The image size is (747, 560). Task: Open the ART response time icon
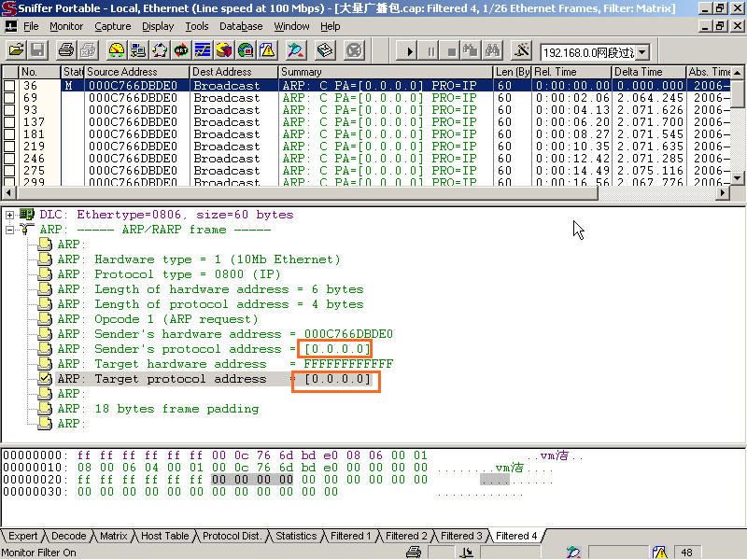point(181,49)
